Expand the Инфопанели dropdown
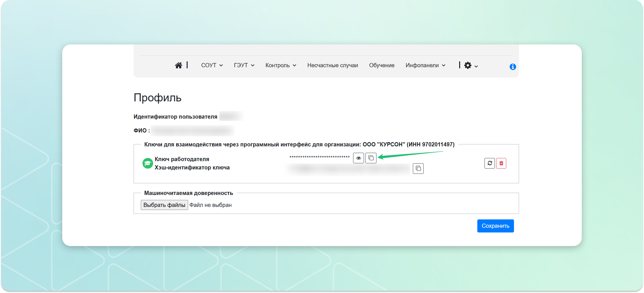The image size is (644, 293). pyautogui.click(x=425, y=65)
